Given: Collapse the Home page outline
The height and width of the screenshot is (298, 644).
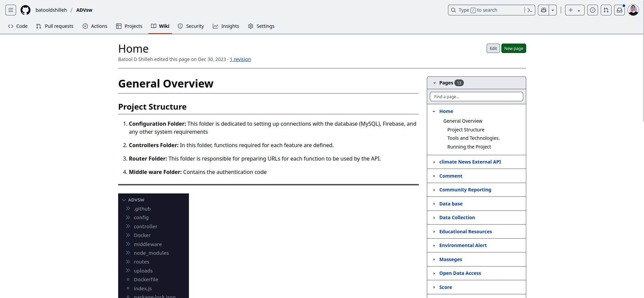Looking at the screenshot, I should (434, 111).
